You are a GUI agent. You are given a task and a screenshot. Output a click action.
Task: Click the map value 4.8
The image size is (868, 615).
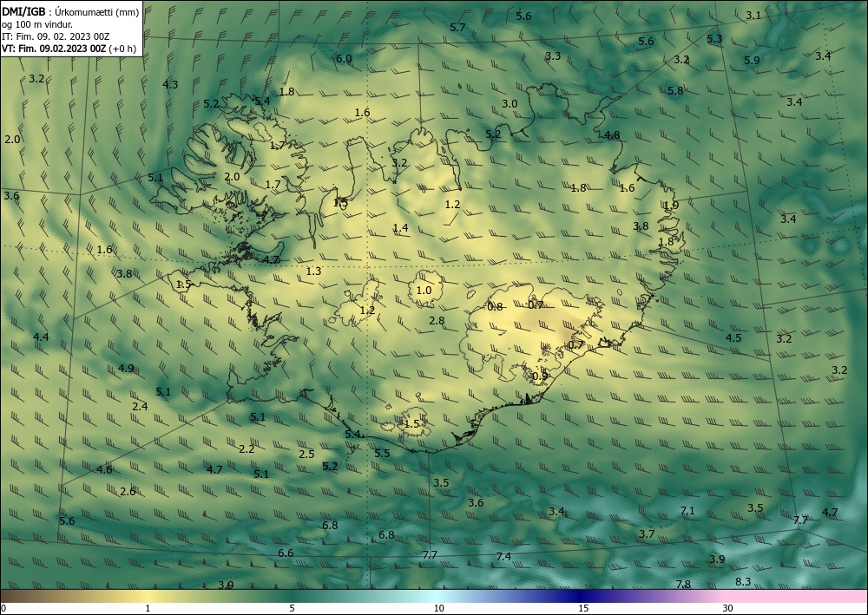coord(612,135)
